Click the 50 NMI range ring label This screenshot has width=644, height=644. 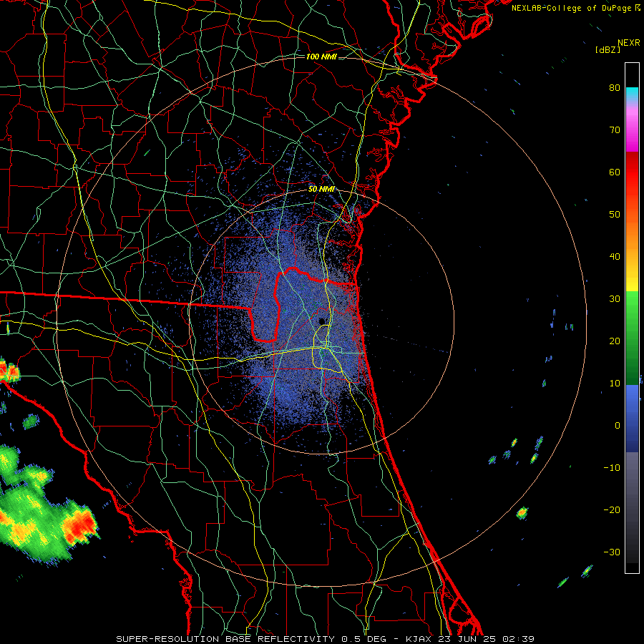321,190
